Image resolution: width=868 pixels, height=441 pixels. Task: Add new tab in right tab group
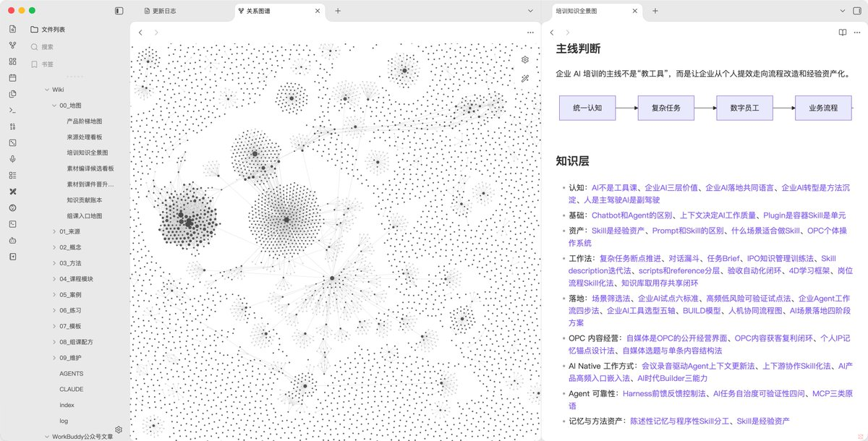click(655, 11)
